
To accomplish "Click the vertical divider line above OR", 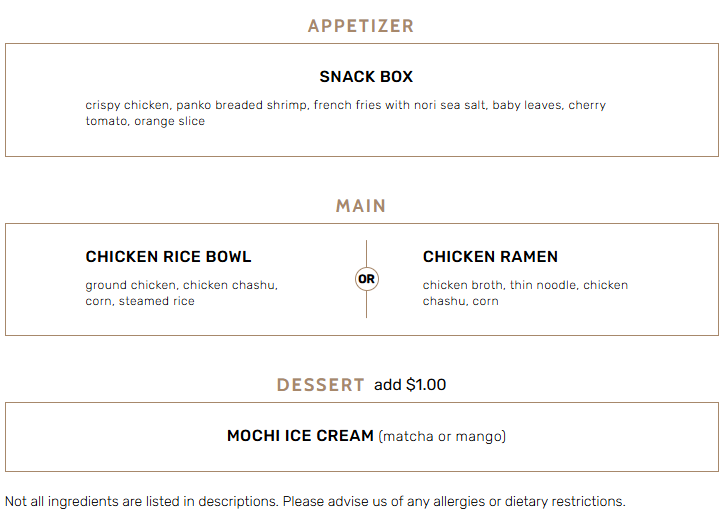I will click(x=367, y=252).
